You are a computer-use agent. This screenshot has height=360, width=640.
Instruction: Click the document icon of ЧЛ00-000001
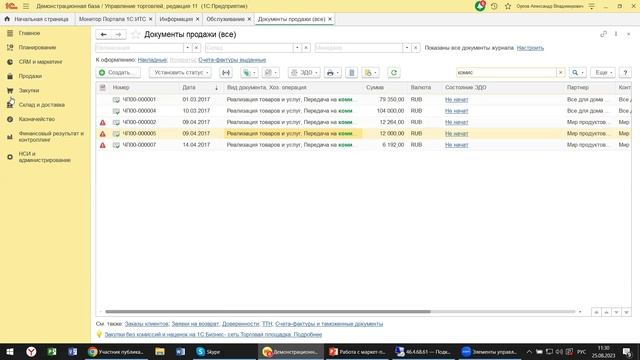click(116, 100)
